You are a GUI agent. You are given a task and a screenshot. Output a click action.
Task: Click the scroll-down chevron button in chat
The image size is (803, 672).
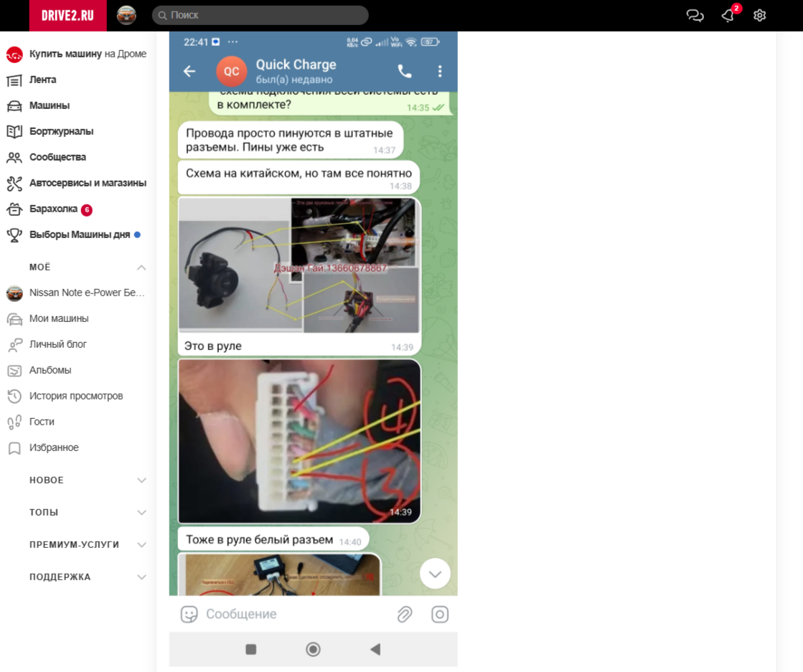point(436,574)
